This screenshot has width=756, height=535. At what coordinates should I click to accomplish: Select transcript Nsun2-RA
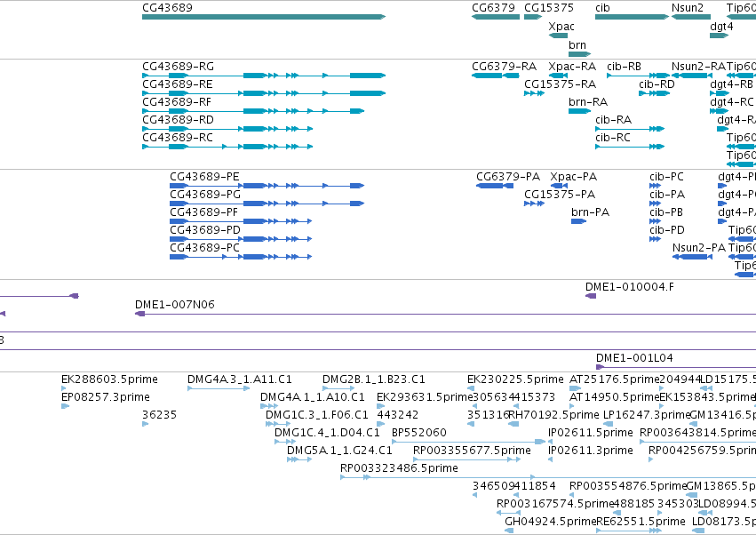pos(690,76)
